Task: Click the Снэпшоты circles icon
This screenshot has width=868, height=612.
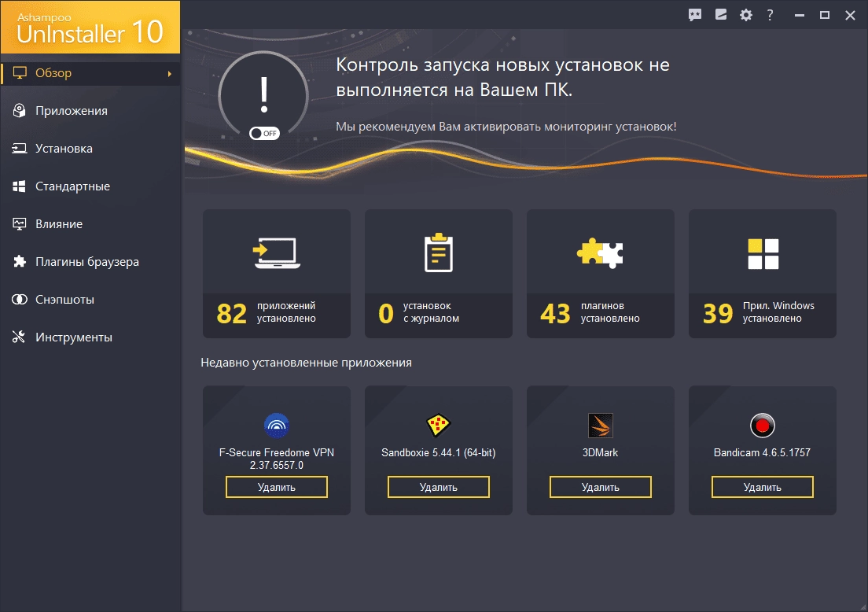Action: (20, 299)
